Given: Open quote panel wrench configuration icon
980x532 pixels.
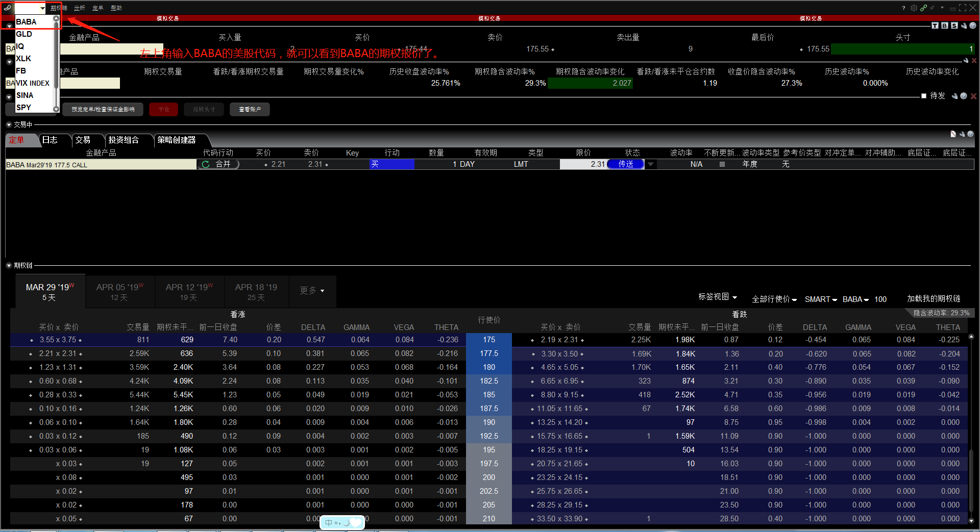Looking at the screenshot, I should coord(964,26).
